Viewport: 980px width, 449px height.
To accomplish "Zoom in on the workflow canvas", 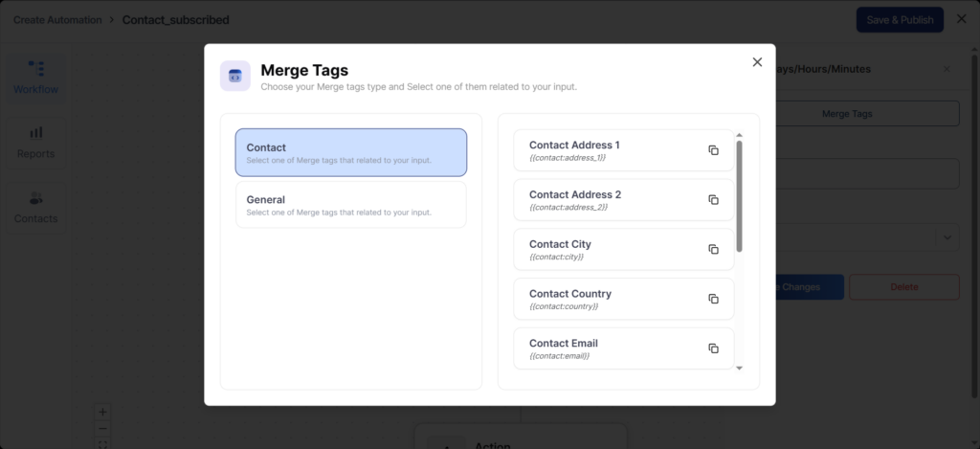I will coord(103,412).
